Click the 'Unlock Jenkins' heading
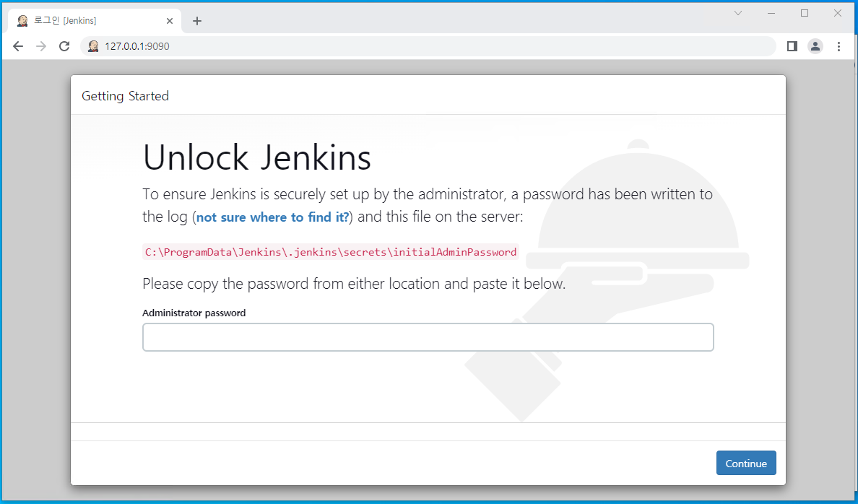Image resolution: width=858 pixels, height=504 pixels. [x=256, y=157]
